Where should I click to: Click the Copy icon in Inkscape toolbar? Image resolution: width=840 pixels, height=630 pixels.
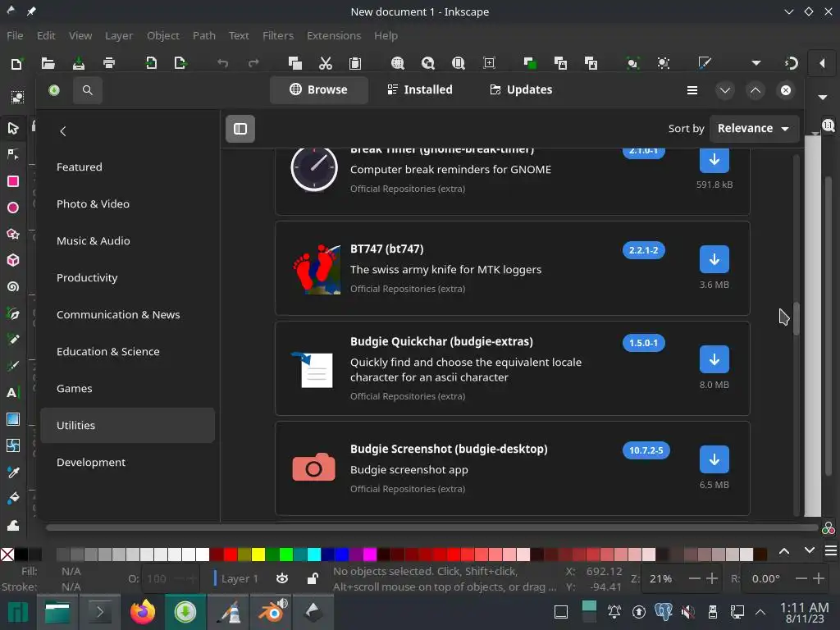pos(294,63)
